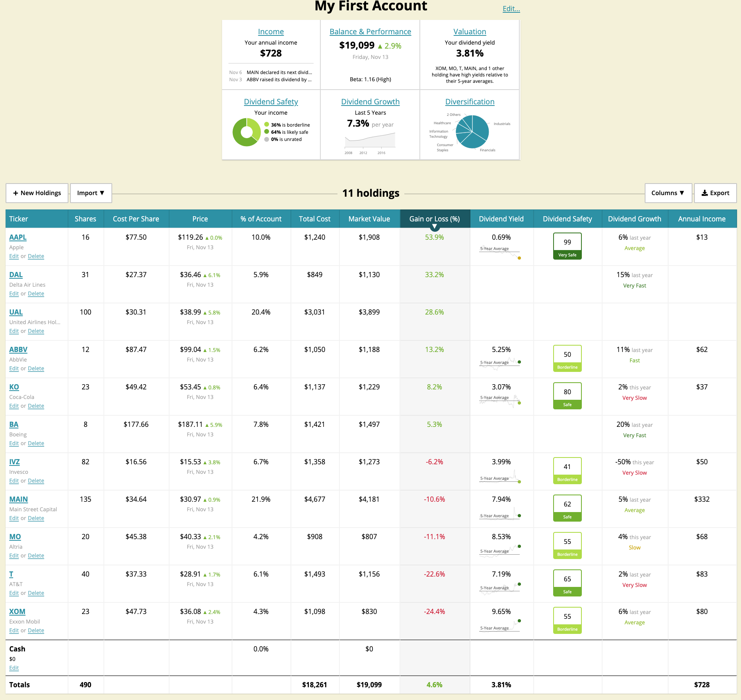Viewport: 741px width, 700px height.
Task: Open the Diversification heading link
Action: tap(470, 102)
